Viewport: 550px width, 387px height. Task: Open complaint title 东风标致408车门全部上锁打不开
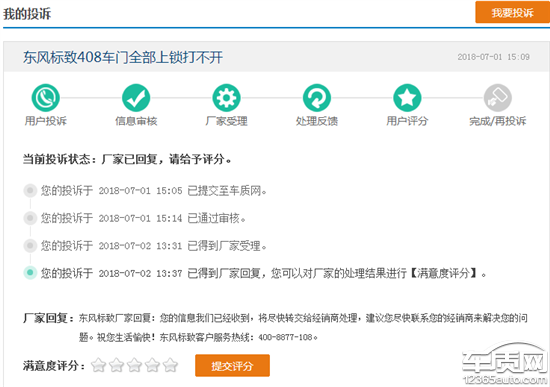123,57
